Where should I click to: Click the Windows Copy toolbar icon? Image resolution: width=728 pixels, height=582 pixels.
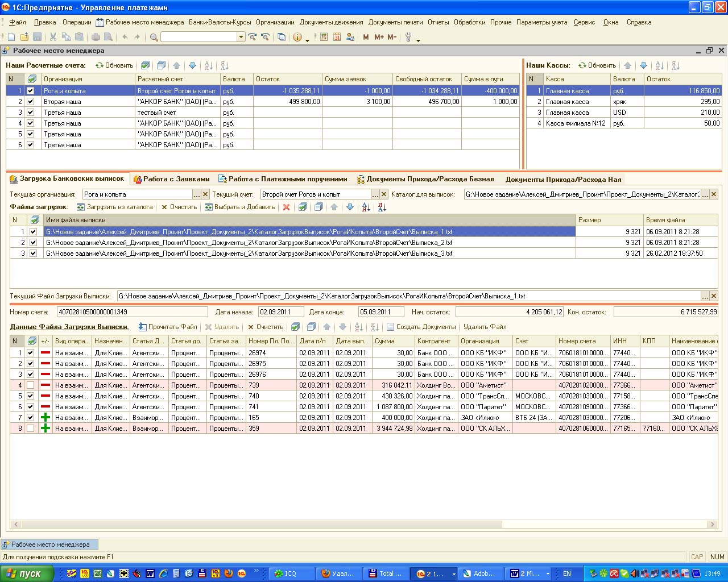[281, 37]
